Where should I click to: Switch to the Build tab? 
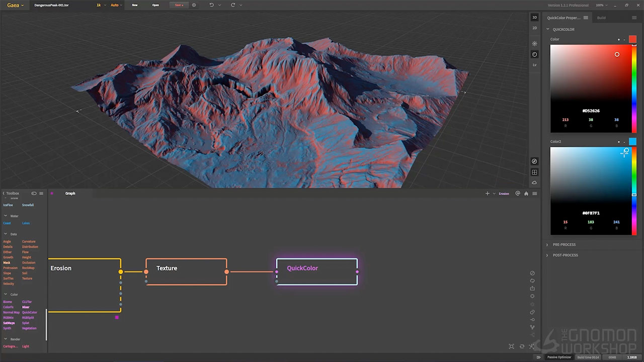pyautogui.click(x=601, y=18)
